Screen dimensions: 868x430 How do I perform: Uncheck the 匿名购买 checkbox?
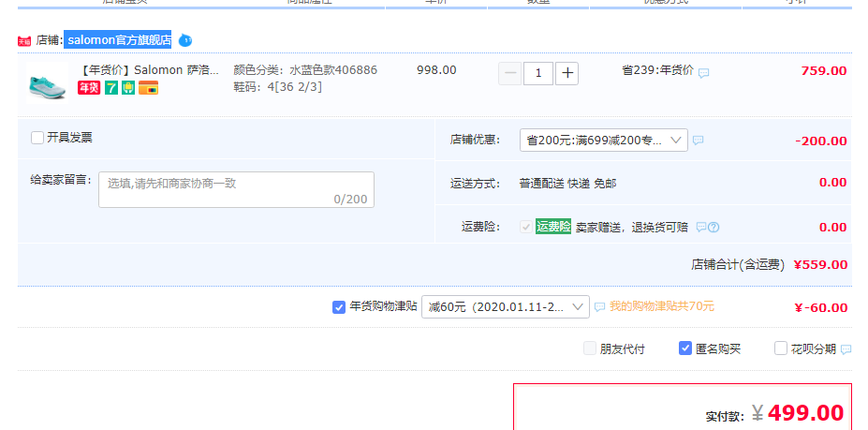[685, 348]
